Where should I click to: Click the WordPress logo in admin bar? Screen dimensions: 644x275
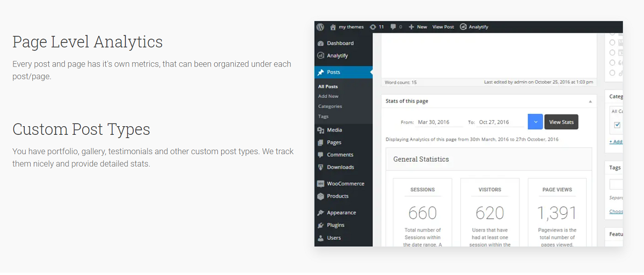point(320,27)
